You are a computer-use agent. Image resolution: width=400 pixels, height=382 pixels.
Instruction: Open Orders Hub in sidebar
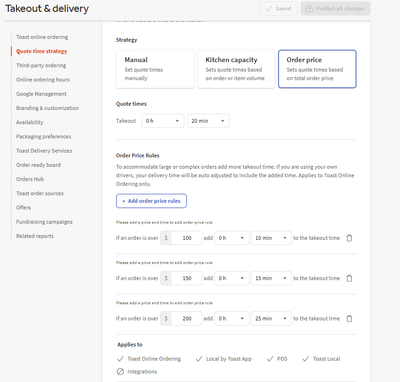click(30, 179)
